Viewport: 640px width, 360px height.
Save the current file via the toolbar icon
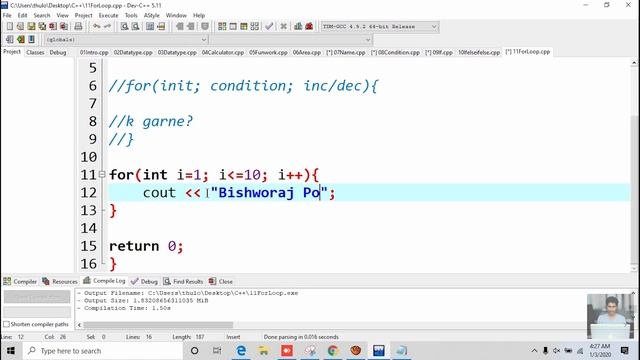(x=31, y=27)
